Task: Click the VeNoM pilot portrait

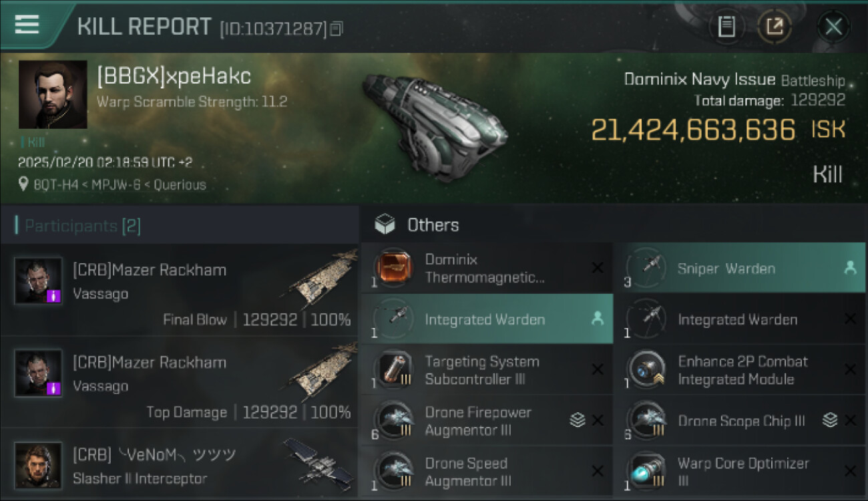Action: [38, 465]
